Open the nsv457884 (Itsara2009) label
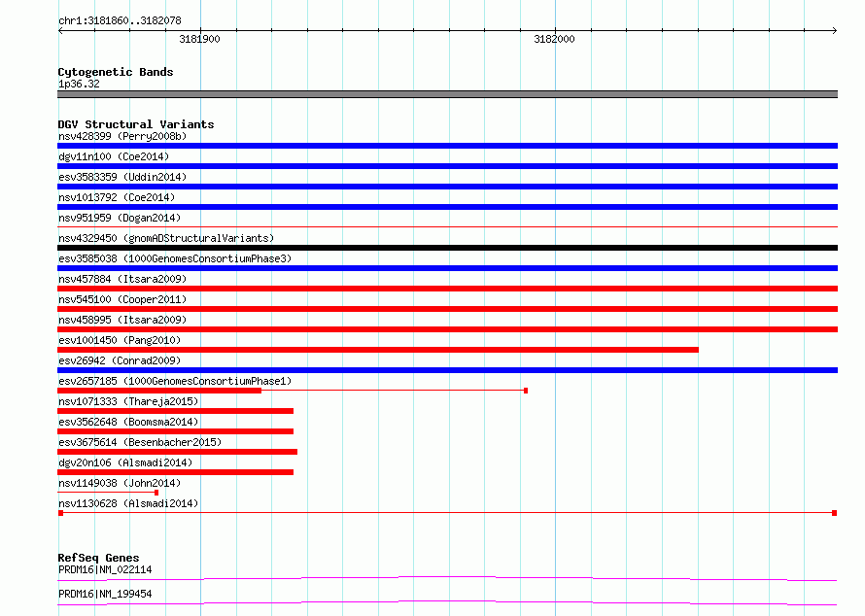This screenshot has width=865, height=616. tap(122, 279)
